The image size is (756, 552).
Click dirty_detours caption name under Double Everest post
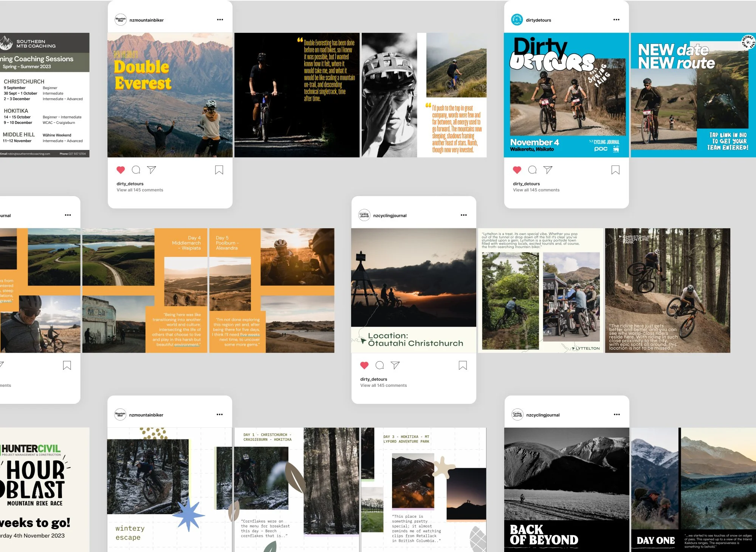coord(130,184)
